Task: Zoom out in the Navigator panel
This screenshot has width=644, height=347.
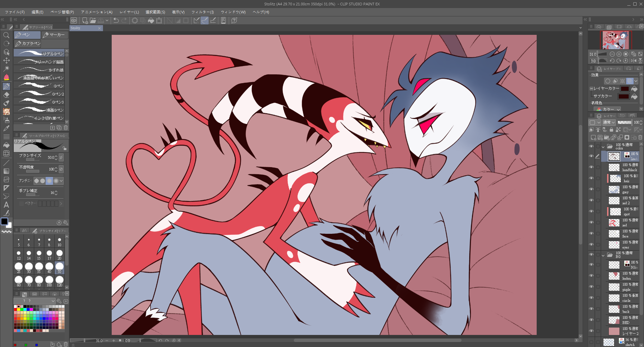Action: (612, 54)
